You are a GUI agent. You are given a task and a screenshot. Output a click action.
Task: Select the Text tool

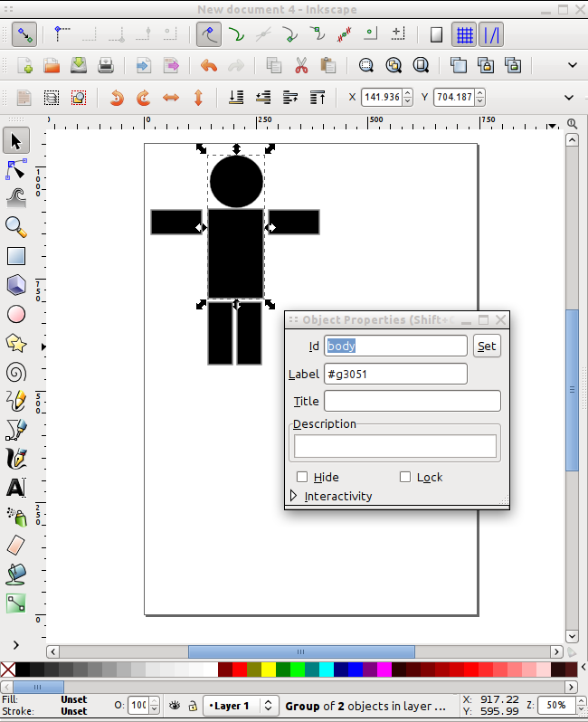[16, 488]
